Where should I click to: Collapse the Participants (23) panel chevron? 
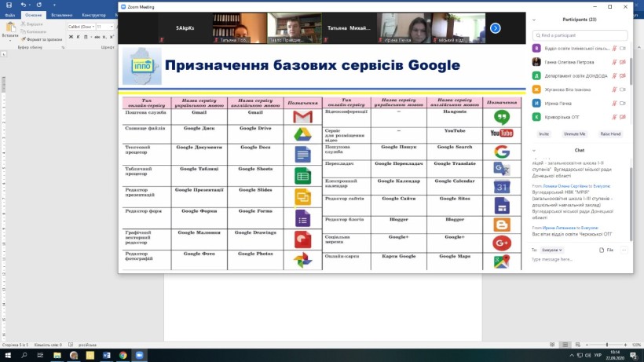[x=534, y=20]
